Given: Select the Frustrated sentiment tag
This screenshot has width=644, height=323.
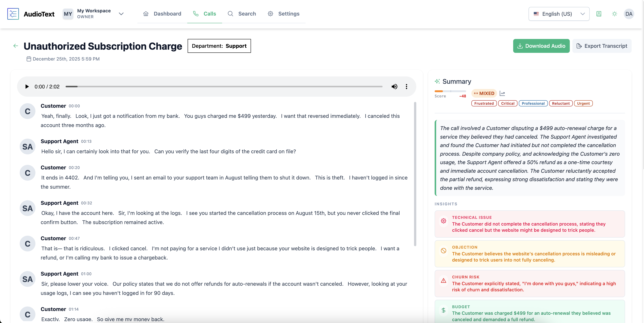Looking at the screenshot, I should pyautogui.click(x=484, y=103).
